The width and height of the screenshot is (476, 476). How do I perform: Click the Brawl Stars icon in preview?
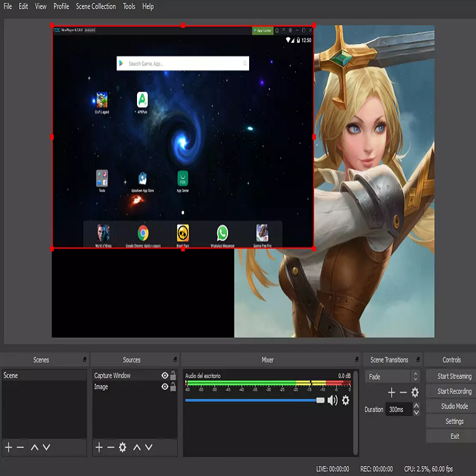tap(183, 233)
